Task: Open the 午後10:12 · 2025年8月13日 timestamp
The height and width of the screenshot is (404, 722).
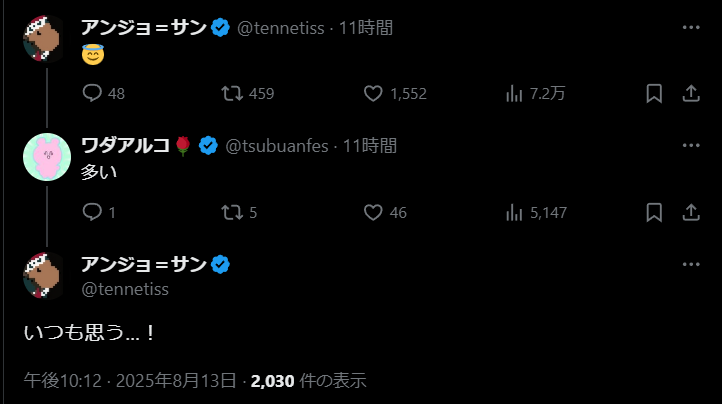Action: coord(130,380)
